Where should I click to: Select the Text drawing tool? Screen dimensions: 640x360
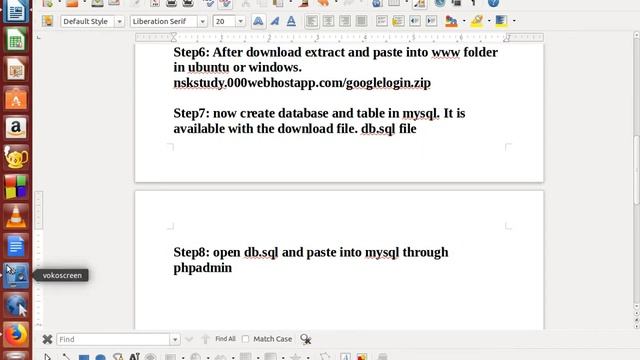(134, 357)
